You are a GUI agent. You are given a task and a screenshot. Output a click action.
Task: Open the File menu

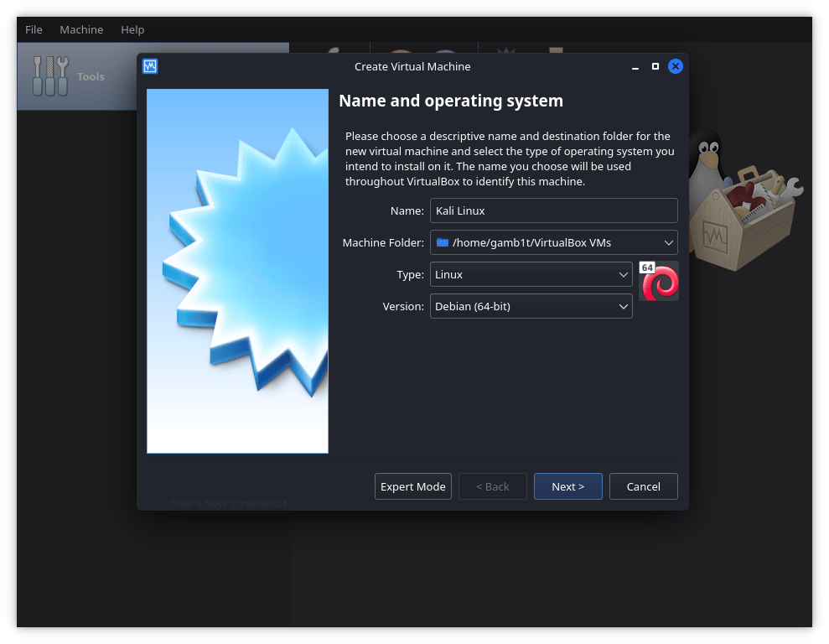34,29
